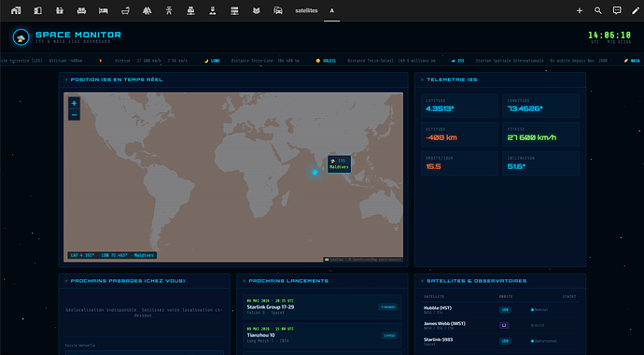Open the home overview tab icon

point(16,10)
